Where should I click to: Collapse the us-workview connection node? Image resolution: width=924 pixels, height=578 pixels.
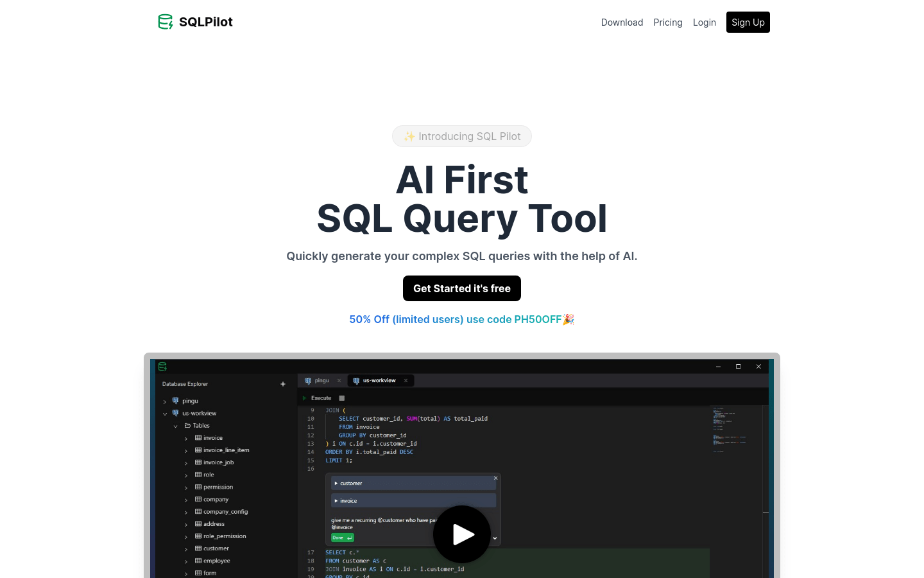(x=165, y=414)
